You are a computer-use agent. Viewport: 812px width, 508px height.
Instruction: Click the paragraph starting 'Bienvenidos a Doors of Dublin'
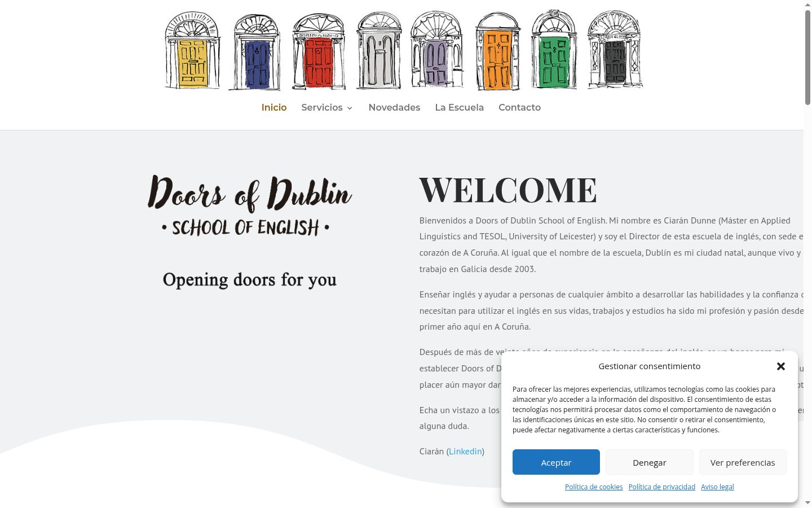611,244
